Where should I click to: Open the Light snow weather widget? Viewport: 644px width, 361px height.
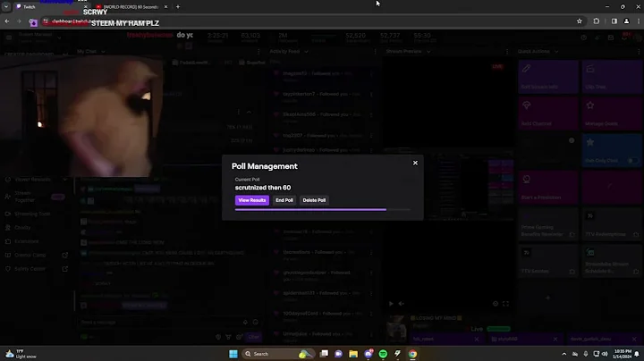21,354
